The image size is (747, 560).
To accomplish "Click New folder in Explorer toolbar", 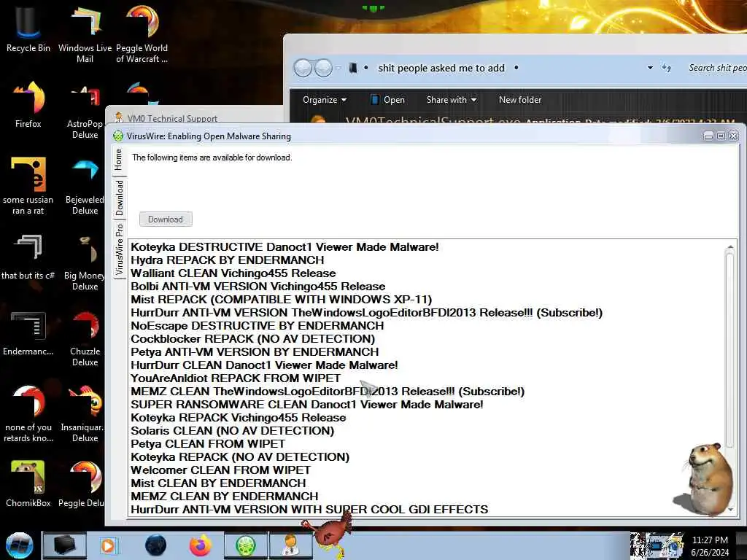I will pyautogui.click(x=519, y=100).
